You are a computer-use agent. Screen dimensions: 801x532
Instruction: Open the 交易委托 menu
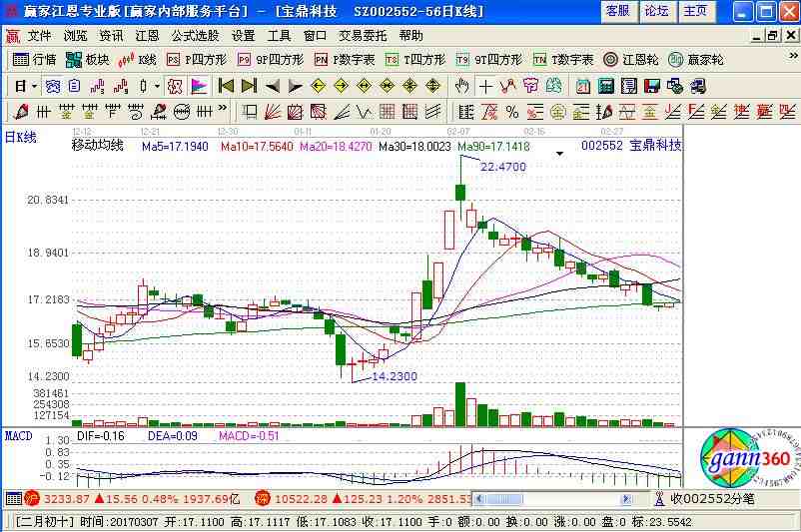(x=364, y=36)
